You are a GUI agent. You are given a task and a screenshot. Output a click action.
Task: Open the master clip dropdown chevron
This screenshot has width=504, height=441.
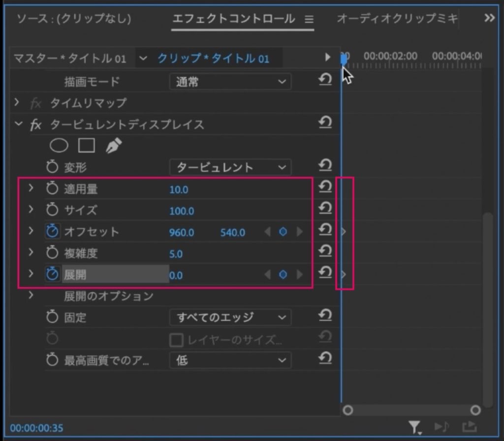coord(143,59)
